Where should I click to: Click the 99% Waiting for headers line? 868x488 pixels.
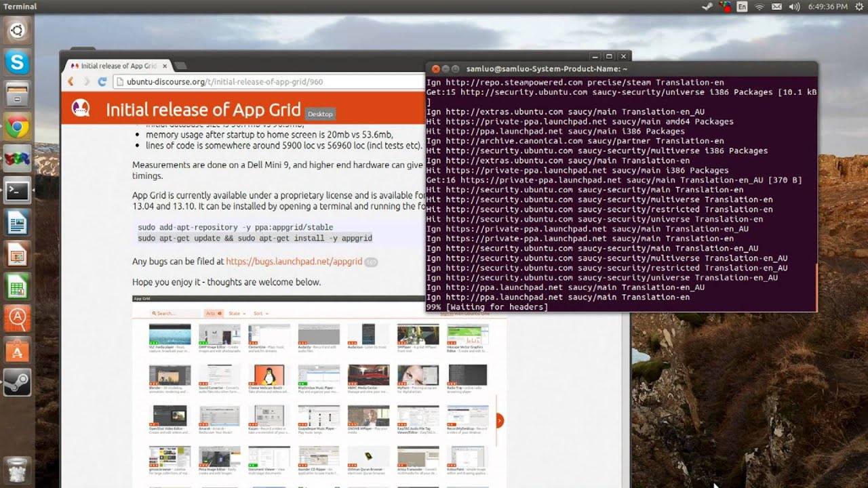point(487,307)
